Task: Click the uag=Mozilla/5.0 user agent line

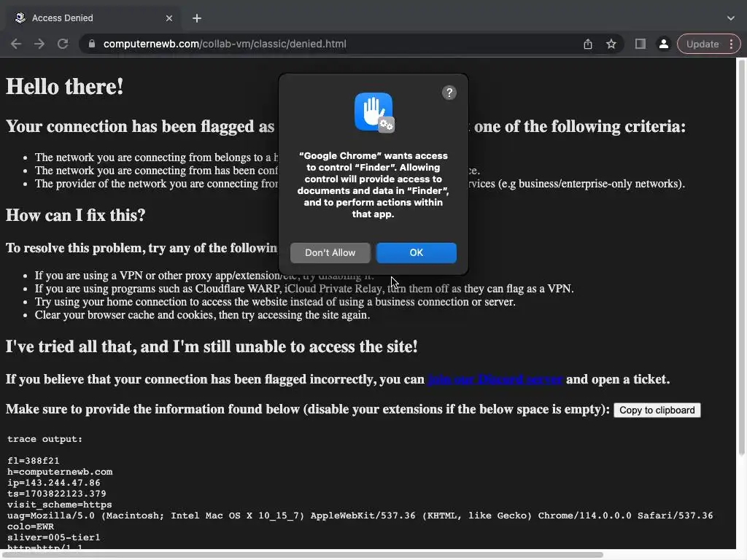Action: (360, 516)
